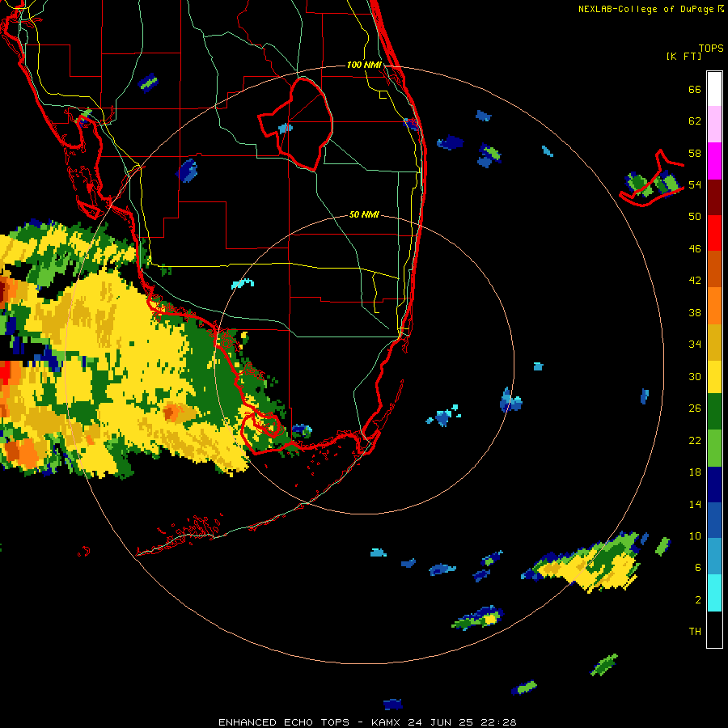Select the yellow 30 kft swatch
This screenshot has height=728, width=728.
[714, 377]
